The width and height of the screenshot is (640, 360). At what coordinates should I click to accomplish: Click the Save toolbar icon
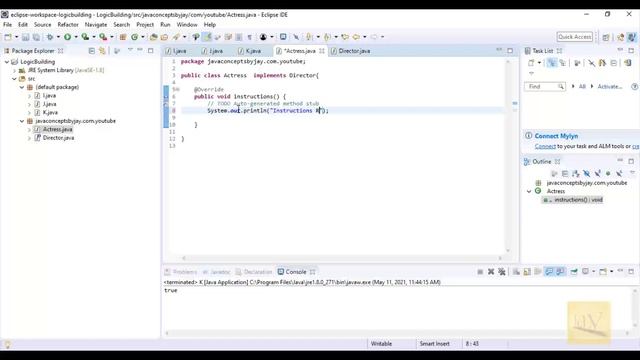tap(26, 37)
